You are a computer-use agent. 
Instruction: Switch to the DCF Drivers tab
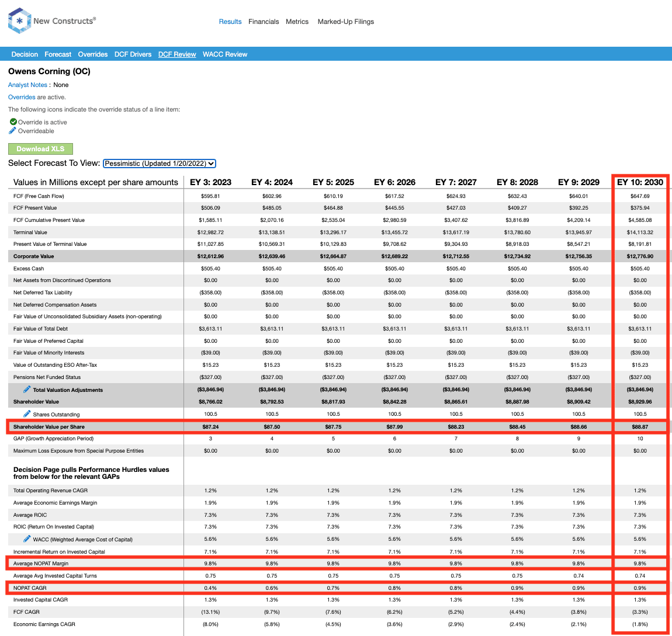coord(133,54)
